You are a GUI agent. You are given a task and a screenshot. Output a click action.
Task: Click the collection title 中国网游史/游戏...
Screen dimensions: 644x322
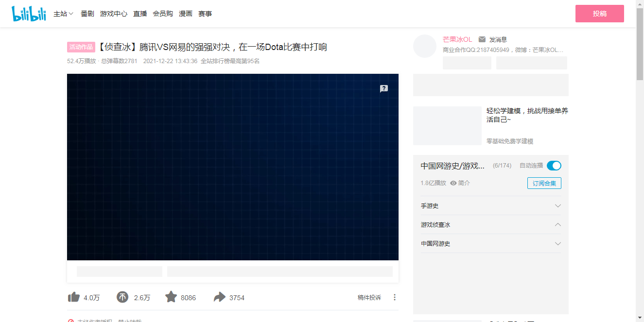click(453, 166)
